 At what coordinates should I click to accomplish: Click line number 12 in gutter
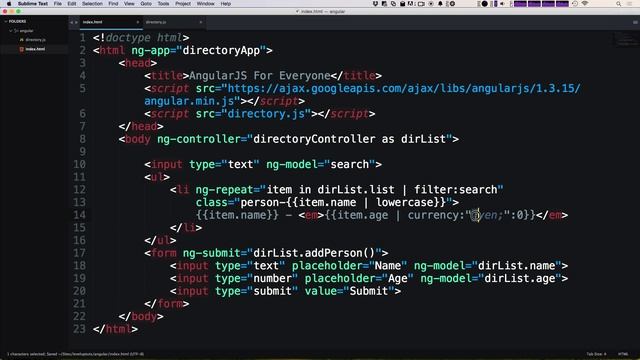80,190
